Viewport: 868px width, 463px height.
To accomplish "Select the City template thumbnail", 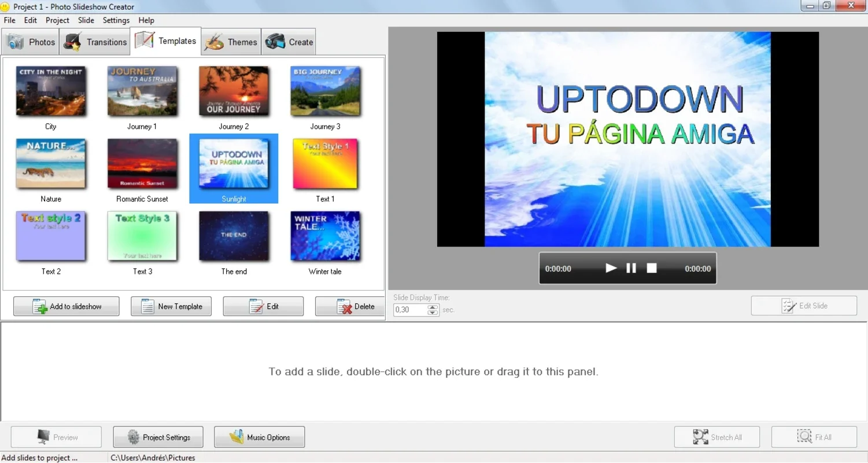I will click(x=50, y=90).
